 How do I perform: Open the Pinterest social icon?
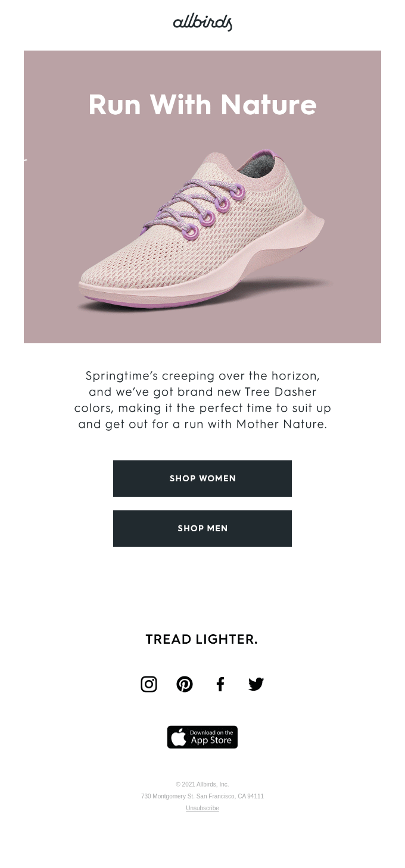[185, 684]
